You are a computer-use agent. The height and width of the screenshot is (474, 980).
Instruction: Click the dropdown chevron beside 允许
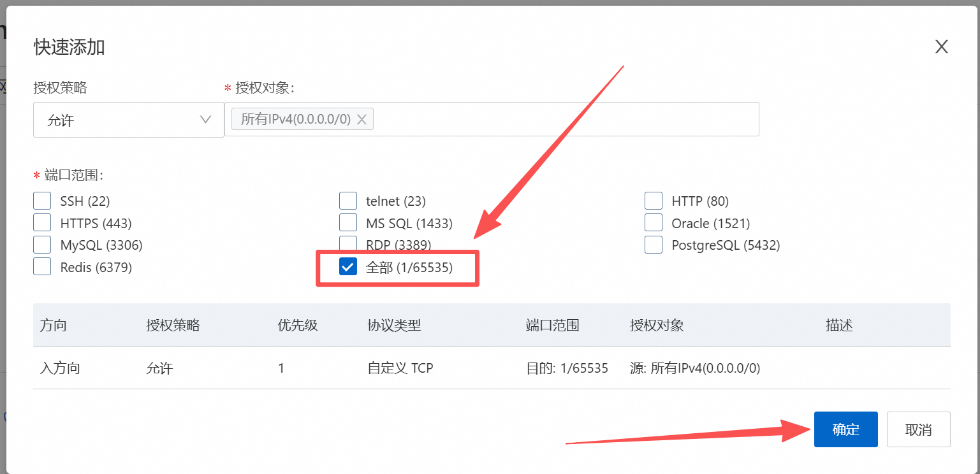click(205, 120)
